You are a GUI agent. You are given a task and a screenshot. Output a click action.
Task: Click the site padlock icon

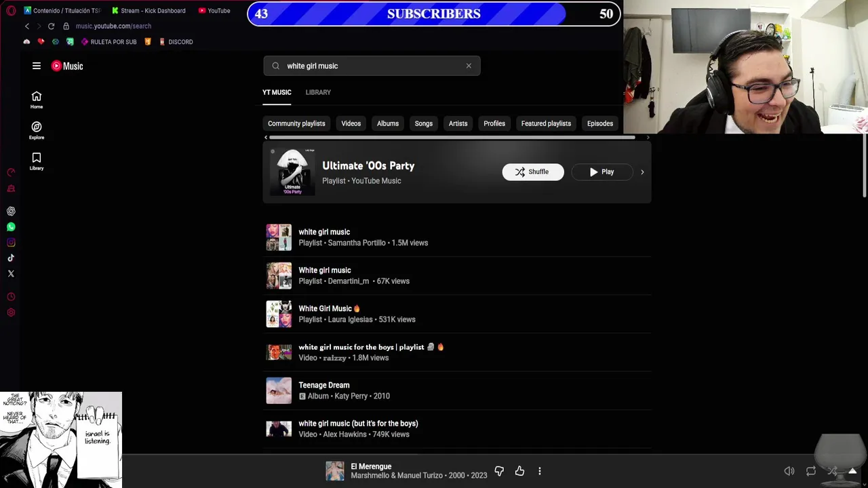point(66,26)
